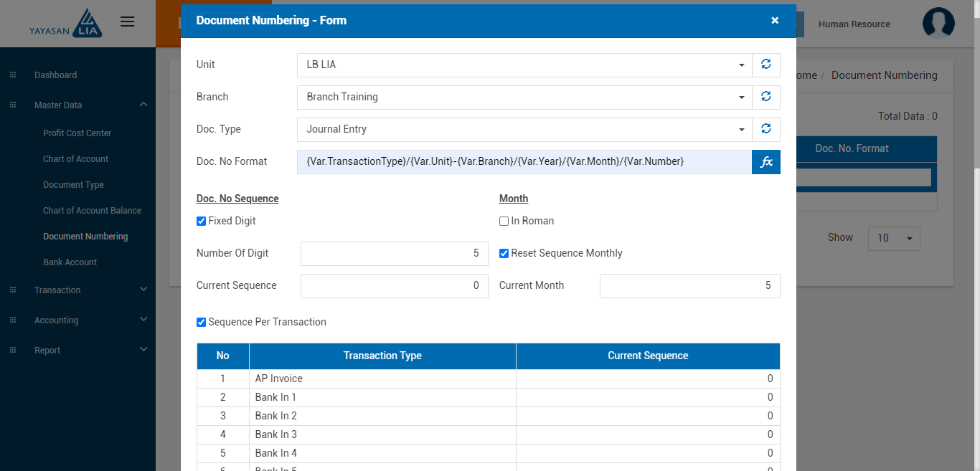Click the Dashboard grid icon in sidebar

click(12, 75)
